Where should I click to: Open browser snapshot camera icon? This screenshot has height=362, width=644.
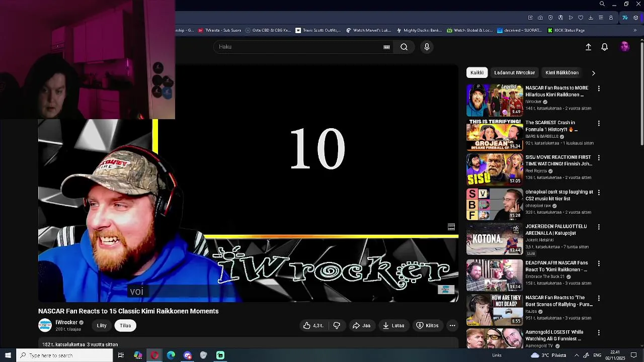click(x=540, y=18)
